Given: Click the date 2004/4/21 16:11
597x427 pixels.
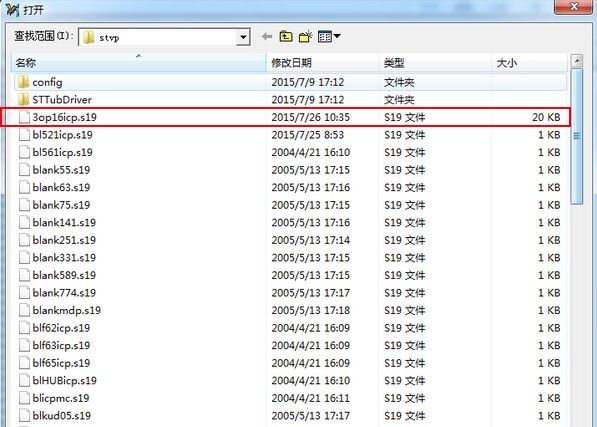Looking at the screenshot, I should click(310, 398).
